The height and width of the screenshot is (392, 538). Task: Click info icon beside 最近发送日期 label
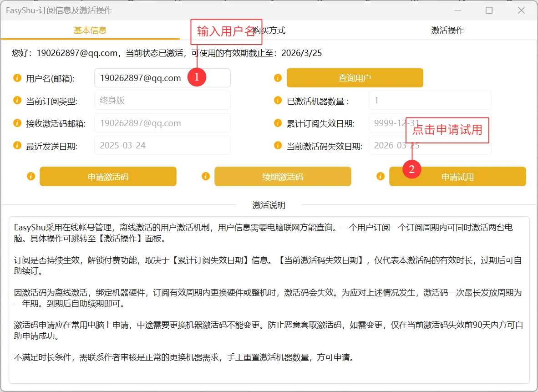point(17,146)
